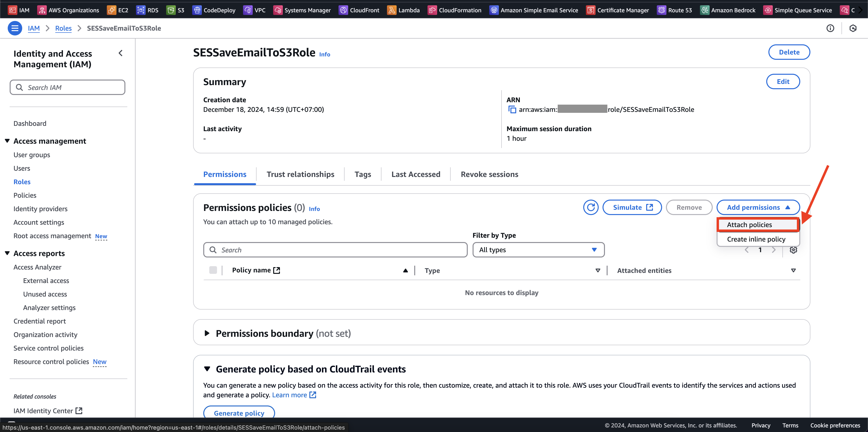Switch to Revoke sessions tab

click(489, 174)
